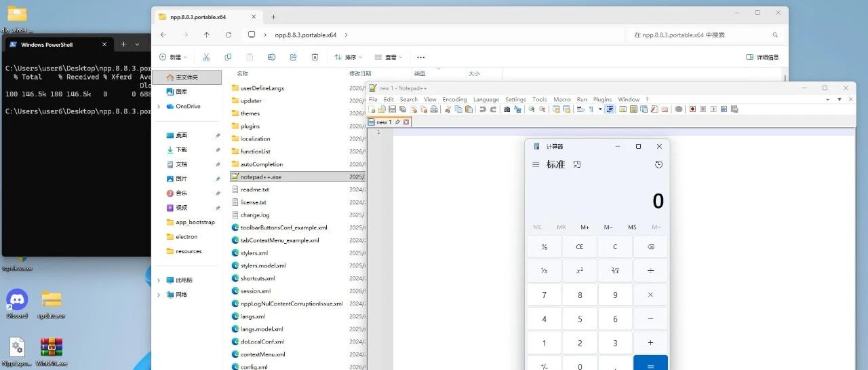Toggle the indent guide button in Notepad++
This screenshot has width=868, height=370.
[x=610, y=109]
